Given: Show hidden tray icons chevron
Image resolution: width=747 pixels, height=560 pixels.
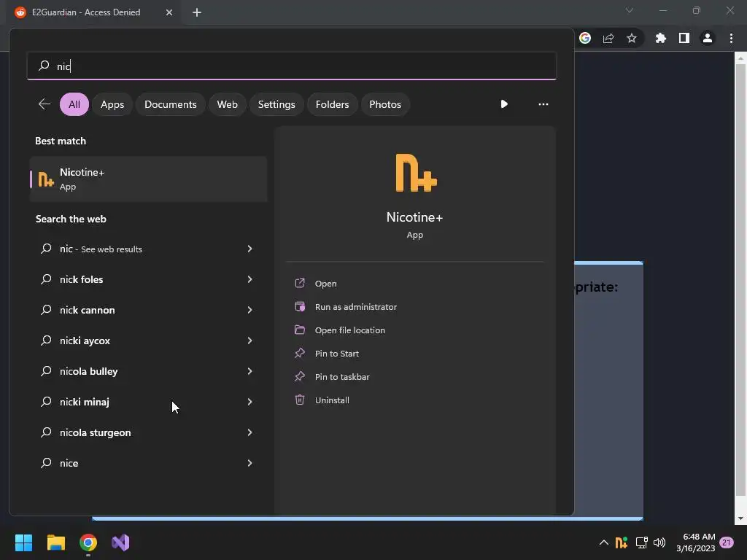Looking at the screenshot, I should click(x=603, y=542).
